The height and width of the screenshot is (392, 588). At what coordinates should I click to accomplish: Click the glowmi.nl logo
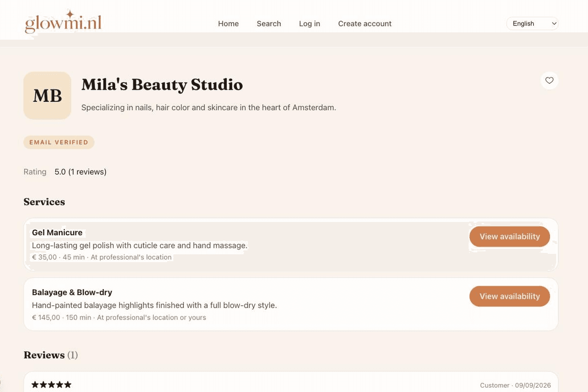tap(63, 22)
